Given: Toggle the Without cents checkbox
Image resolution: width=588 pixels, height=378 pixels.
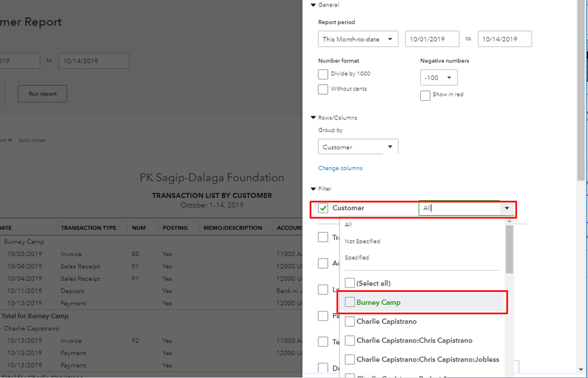Looking at the screenshot, I should click(323, 89).
